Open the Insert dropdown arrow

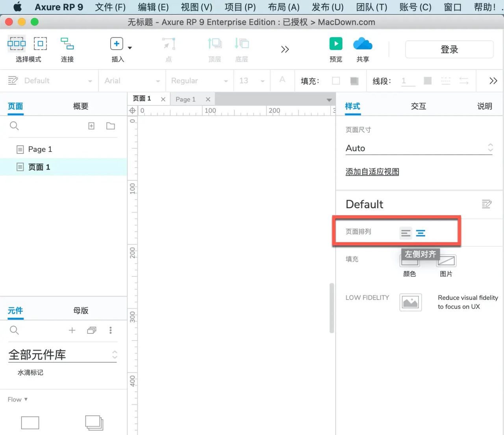130,48
